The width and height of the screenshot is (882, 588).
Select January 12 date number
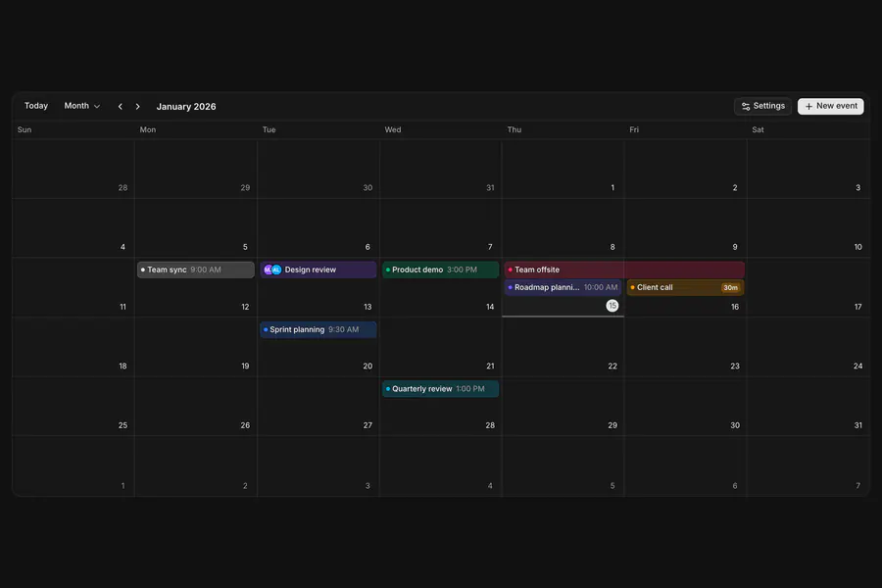click(x=245, y=307)
